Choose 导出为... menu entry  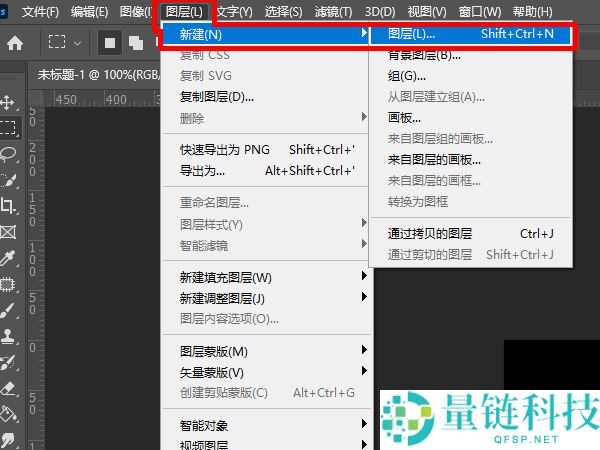[266, 171]
